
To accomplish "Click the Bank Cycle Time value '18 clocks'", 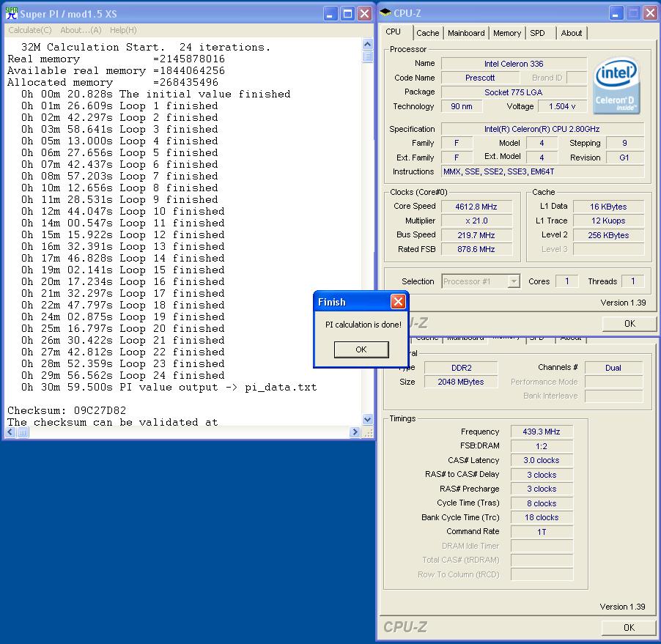I will pos(542,517).
